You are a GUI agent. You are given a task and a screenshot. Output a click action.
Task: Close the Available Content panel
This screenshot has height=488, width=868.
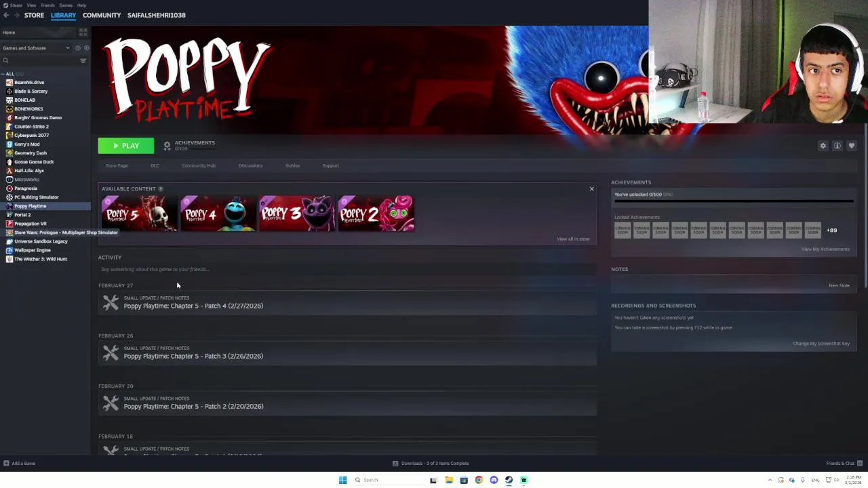click(x=591, y=189)
